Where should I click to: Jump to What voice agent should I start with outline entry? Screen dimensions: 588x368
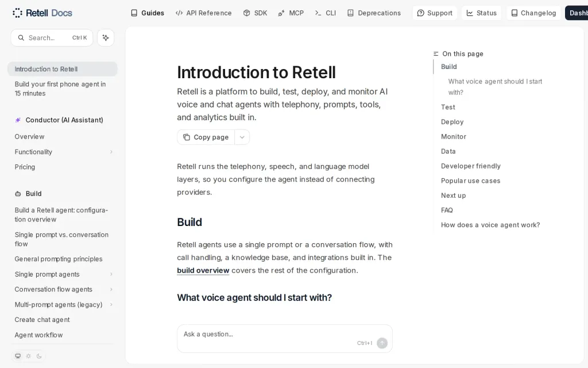(x=495, y=87)
